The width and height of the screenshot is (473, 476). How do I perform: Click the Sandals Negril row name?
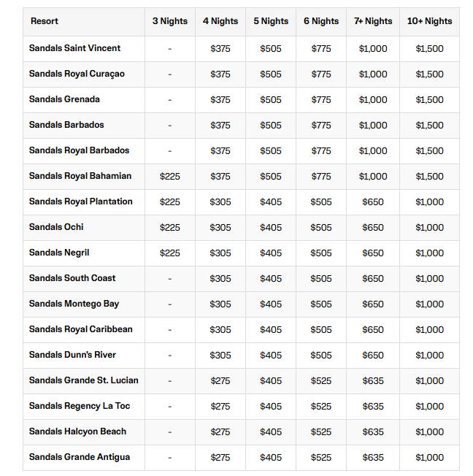[59, 253]
